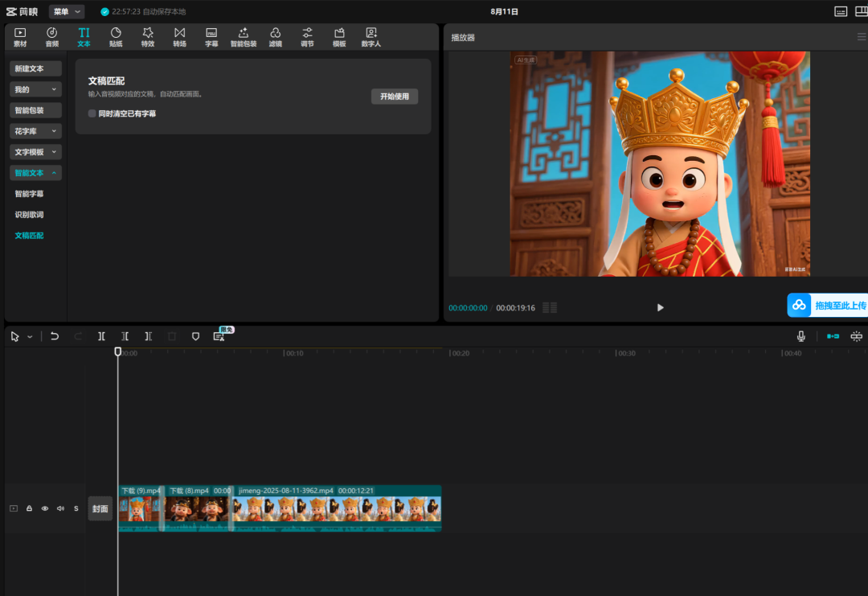This screenshot has width=868, height=596.
Task: Open the selection tool dropdown arrow
Action: (x=30, y=337)
